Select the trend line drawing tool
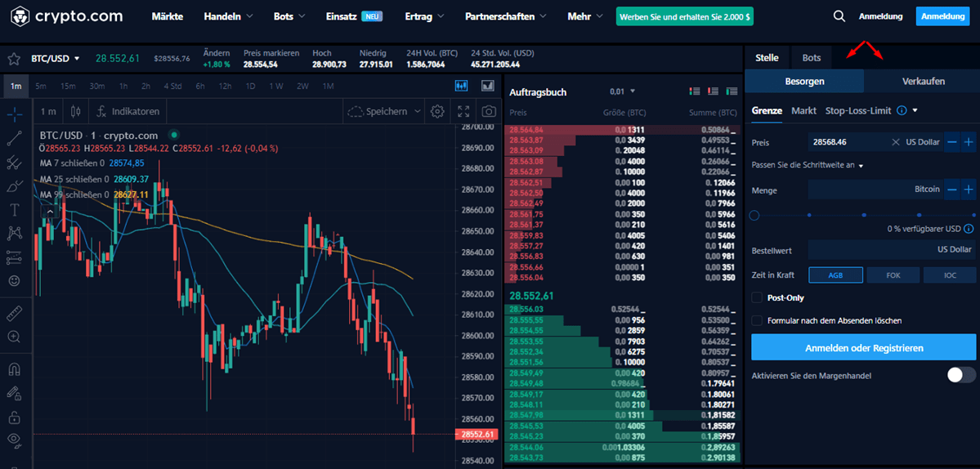The width and height of the screenshot is (980, 469). 15,138
